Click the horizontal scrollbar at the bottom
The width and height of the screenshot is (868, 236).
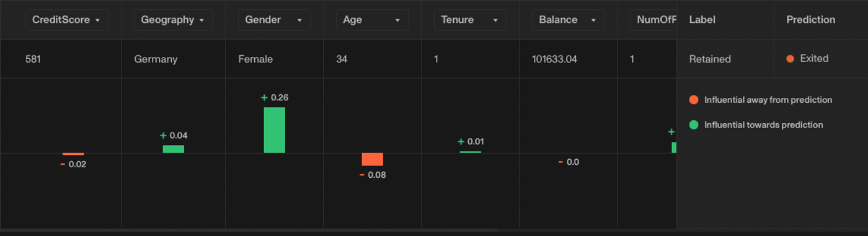click(x=248, y=231)
